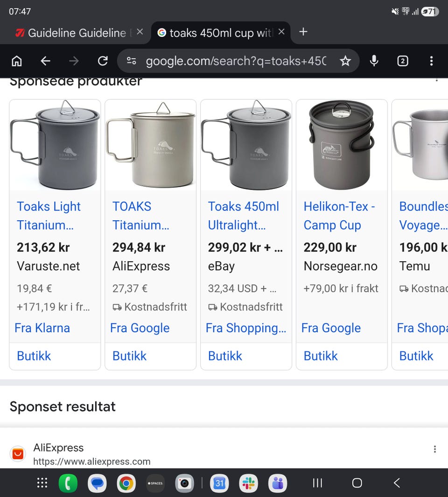Open the Slack app in dock
The image size is (448, 497).
pos(248,483)
